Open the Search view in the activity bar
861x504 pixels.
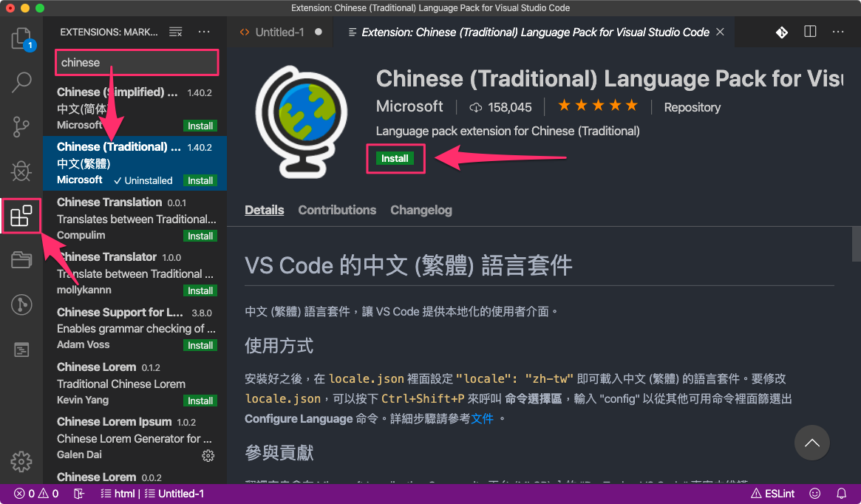click(x=21, y=82)
